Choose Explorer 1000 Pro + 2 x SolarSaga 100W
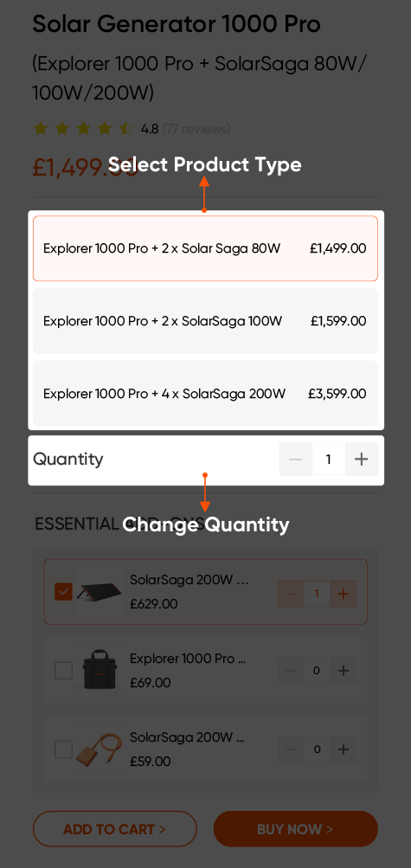 [205, 321]
